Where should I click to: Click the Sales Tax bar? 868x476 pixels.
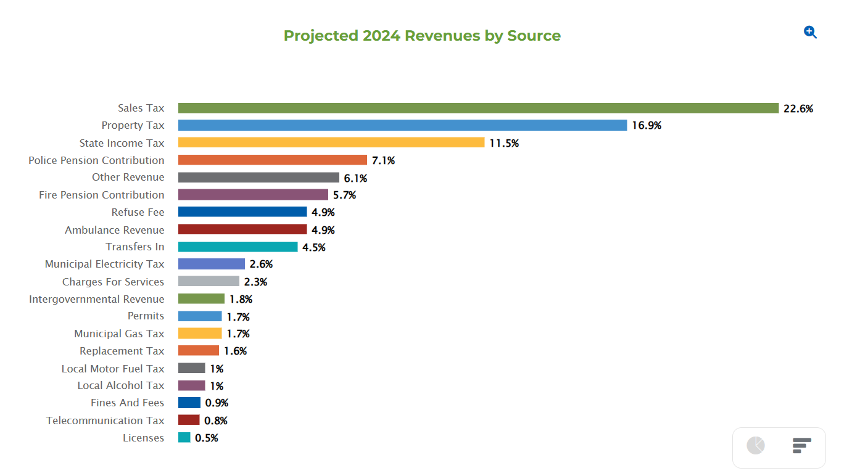(479, 108)
